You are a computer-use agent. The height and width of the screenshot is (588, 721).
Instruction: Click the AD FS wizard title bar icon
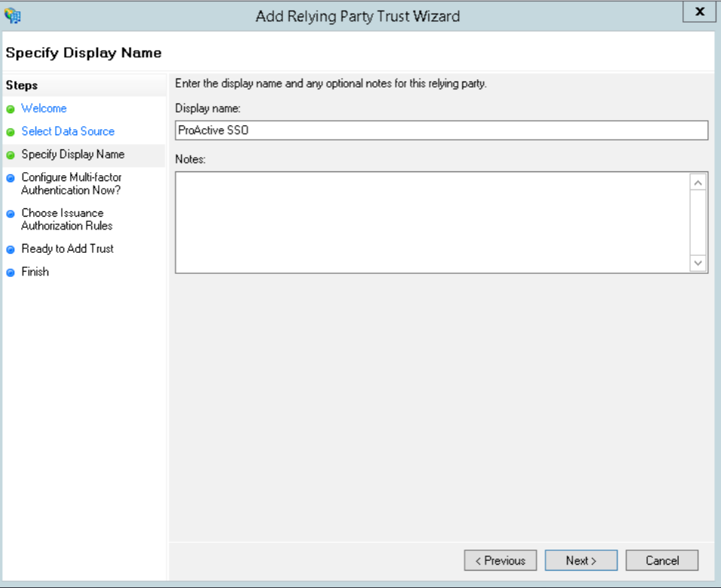tap(12, 16)
